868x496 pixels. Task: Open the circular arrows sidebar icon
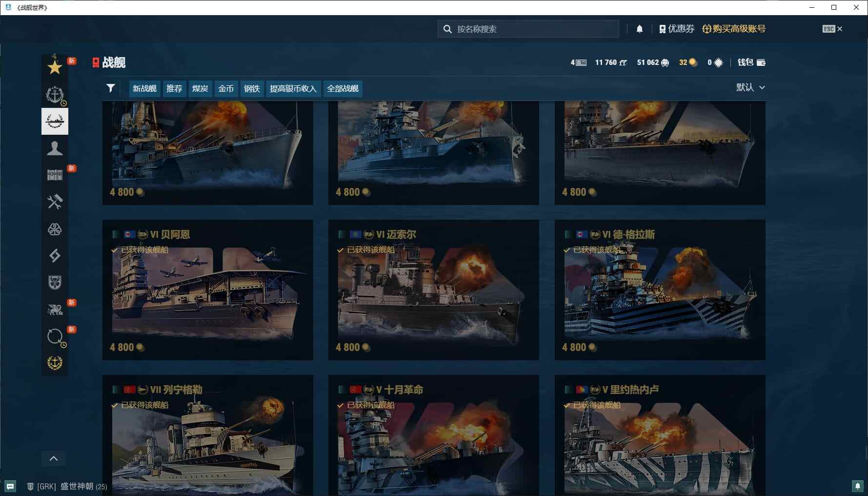click(55, 336)
